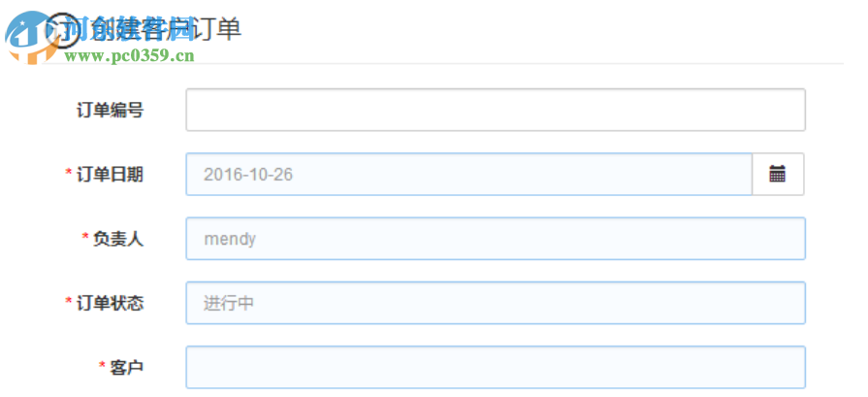
Task: Open the empty 客户 selection field
Action: tap(495, 367)
